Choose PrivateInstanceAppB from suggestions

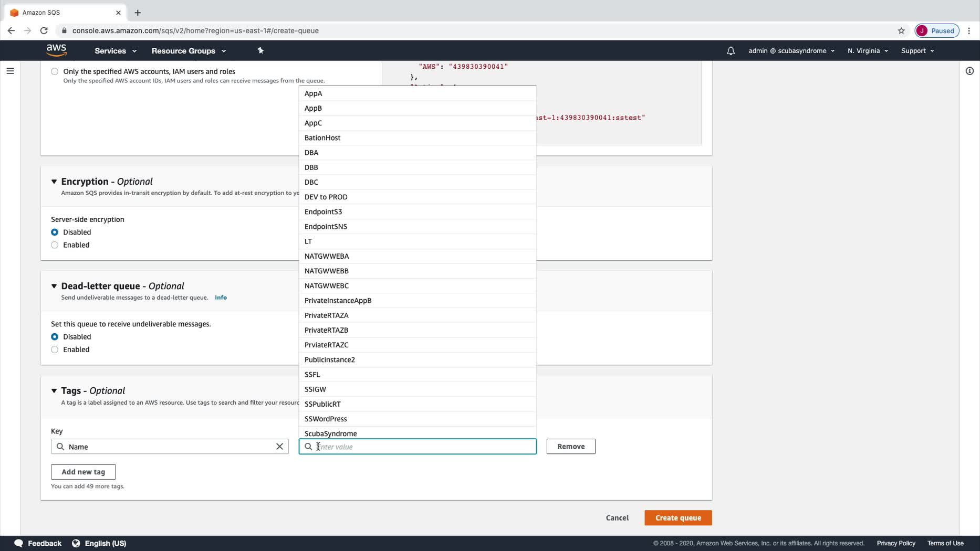(418, 301)
